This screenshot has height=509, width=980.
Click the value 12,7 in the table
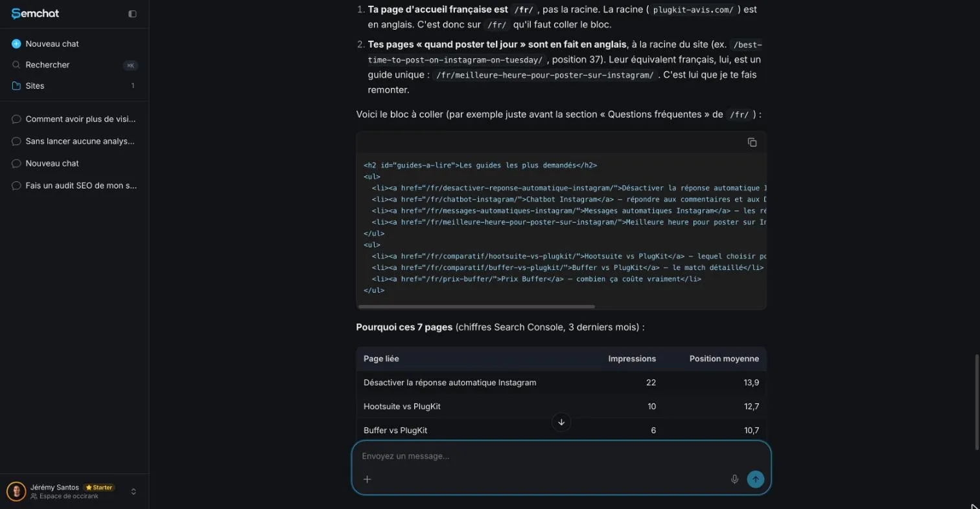point(751,407)
